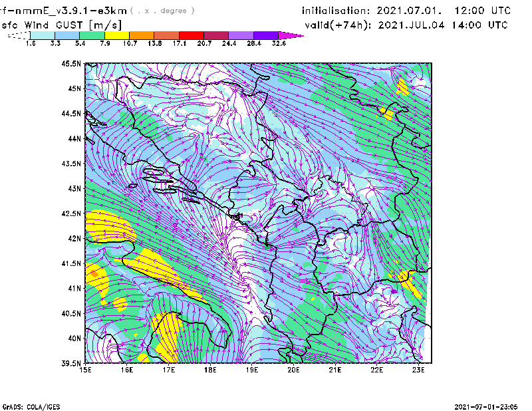Click the legend value 17.1

point(180,43)
